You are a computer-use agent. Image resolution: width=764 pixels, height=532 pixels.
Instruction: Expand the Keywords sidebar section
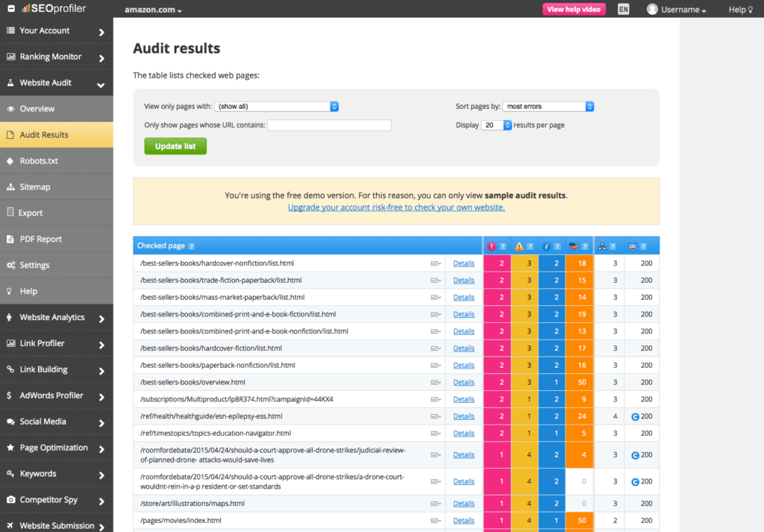tap(57, 474)
